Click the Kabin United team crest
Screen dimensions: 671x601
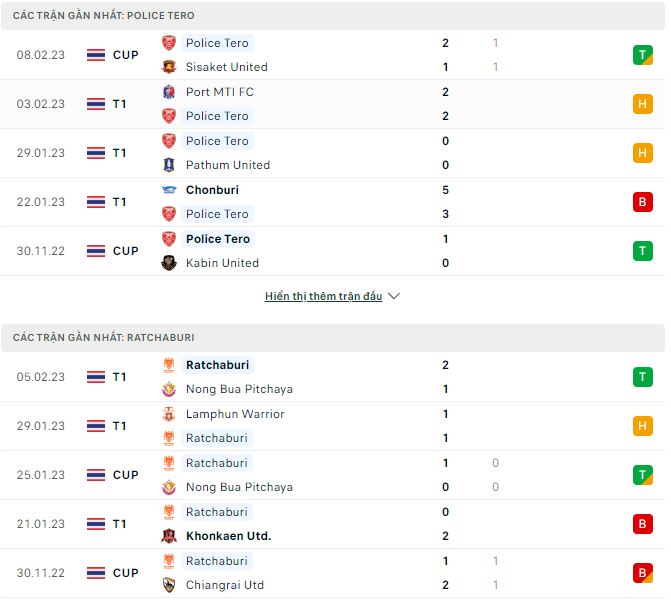(169, 263)
